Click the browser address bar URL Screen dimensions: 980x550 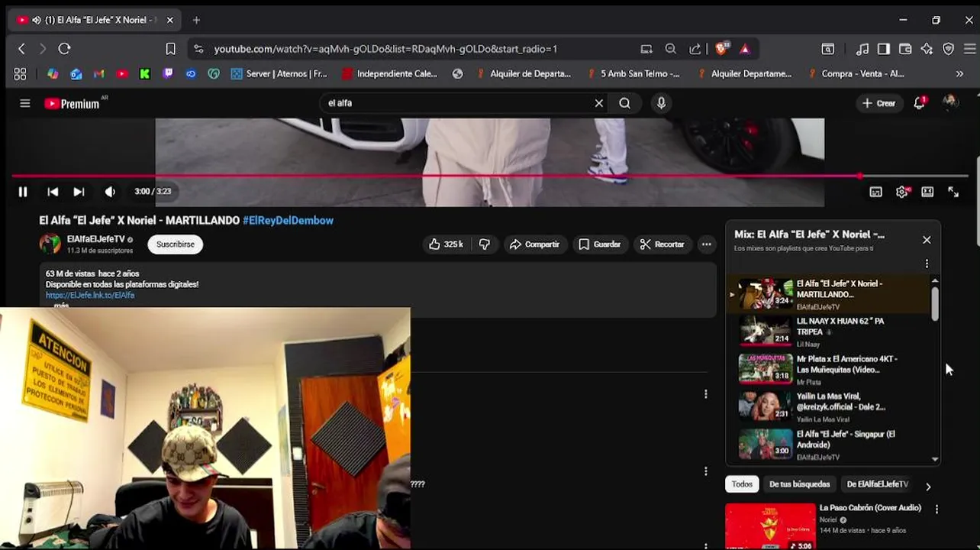pos(385,49)
